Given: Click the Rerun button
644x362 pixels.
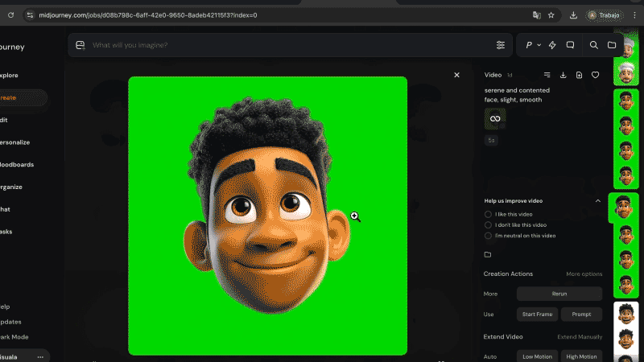Looking at the screenshot, I should tap(559, 294).
